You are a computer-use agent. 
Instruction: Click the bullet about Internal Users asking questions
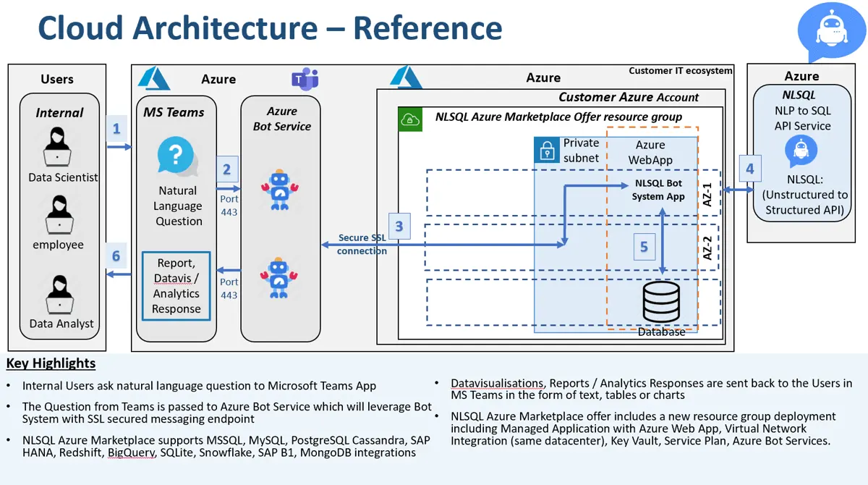tap(199, 386)
